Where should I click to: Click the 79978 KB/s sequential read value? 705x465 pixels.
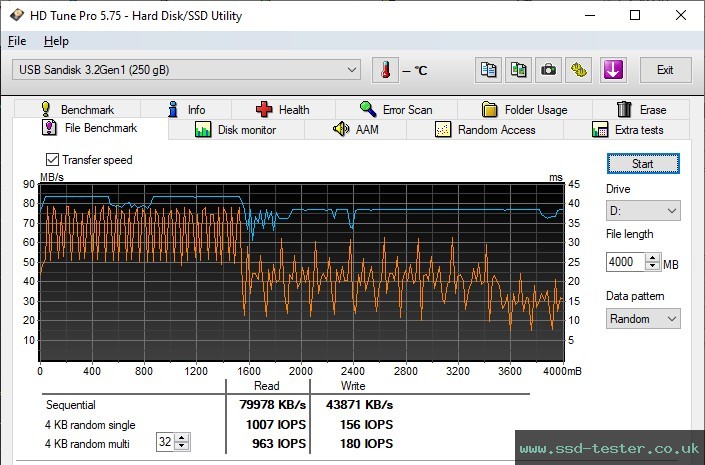click(272, 405)
